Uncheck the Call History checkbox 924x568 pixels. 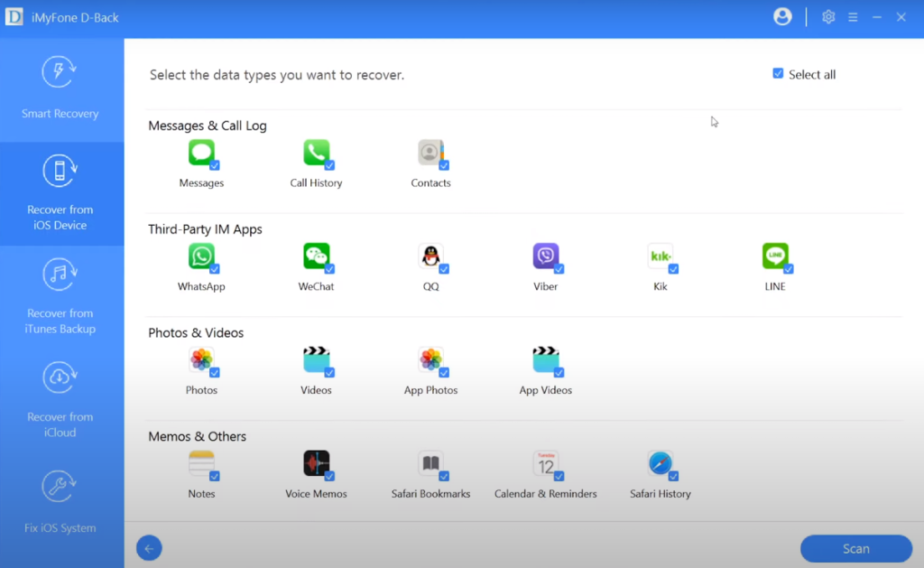[329, 166]
